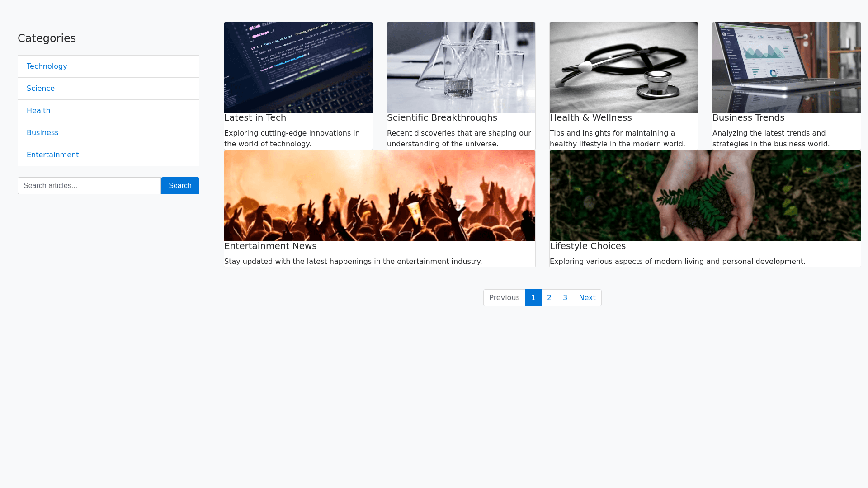
Task: Go to pagination page 2
Action: point(549,298)
